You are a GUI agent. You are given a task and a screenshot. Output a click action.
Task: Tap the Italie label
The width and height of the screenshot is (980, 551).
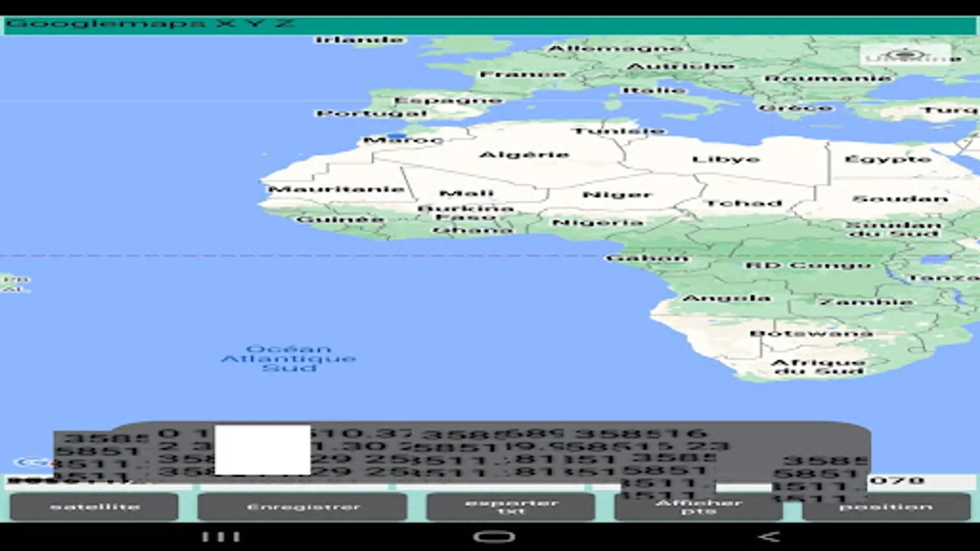[x=654, y=91]
